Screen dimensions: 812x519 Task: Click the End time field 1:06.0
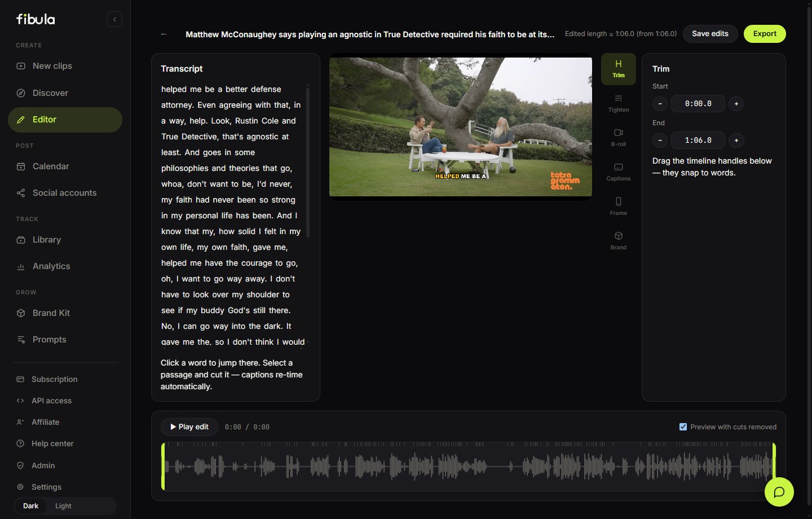[698, 140]
